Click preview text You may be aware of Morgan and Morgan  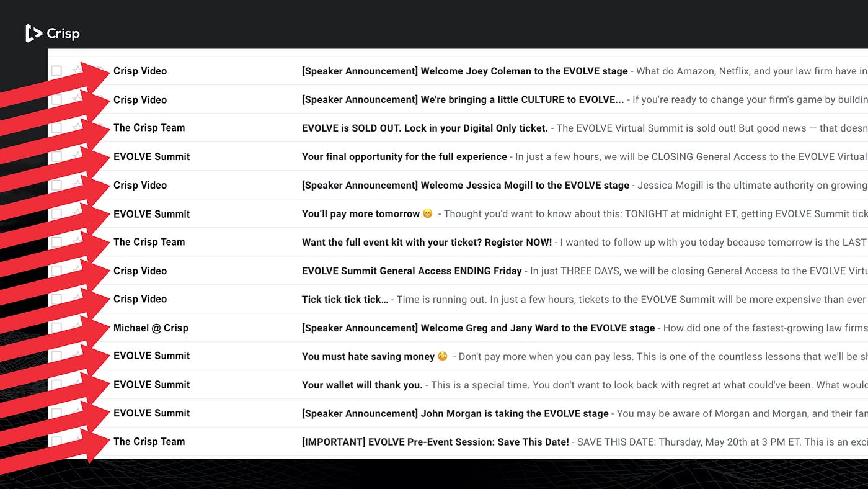click(742, 414)
